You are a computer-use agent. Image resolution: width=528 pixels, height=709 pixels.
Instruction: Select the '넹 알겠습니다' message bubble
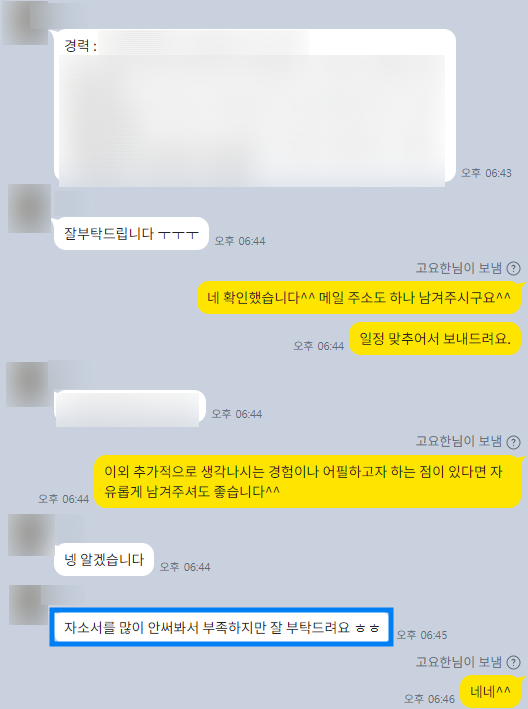[x=104, y=560]
